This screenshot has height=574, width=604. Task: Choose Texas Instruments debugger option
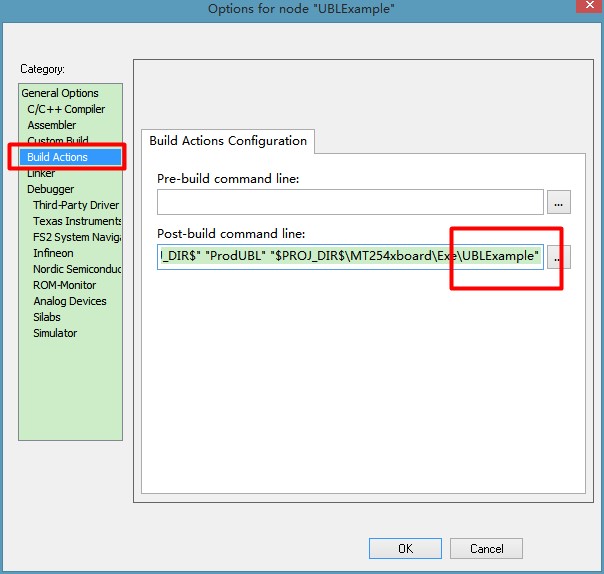(x=77, y=221)
